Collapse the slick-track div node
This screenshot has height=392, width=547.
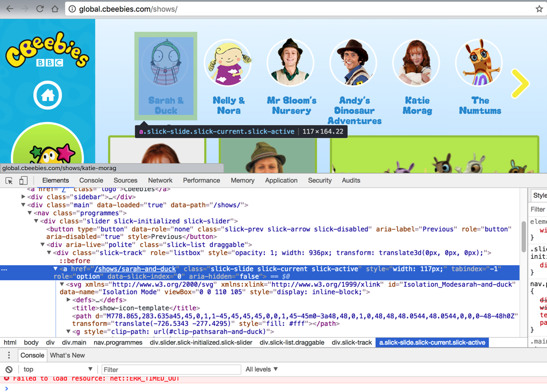(x=49, y=252)
